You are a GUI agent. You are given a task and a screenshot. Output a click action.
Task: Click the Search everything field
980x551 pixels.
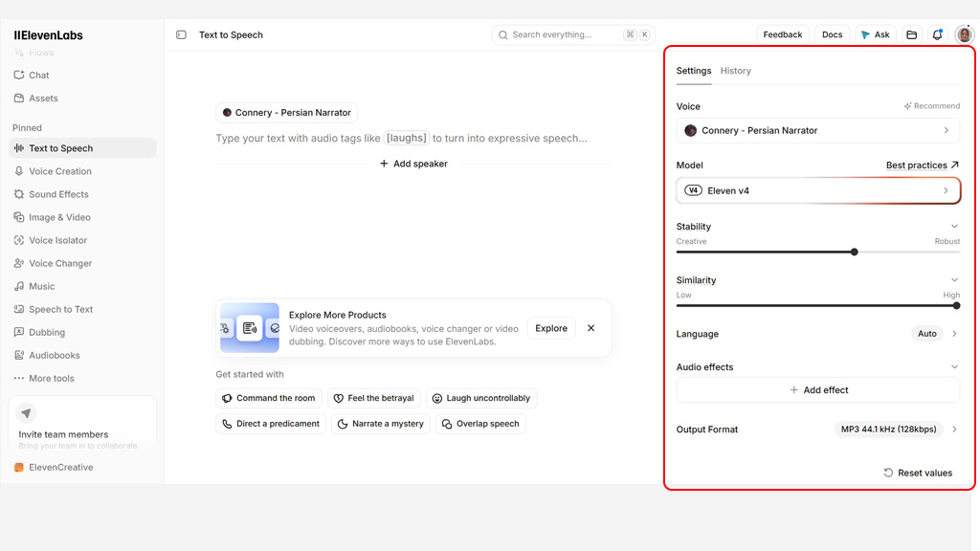coord(573,35)
